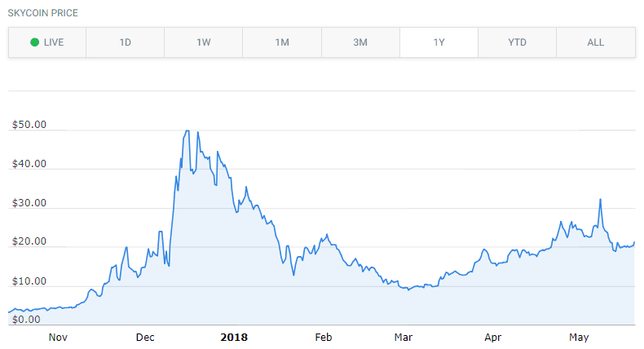Click the $50.00 axis label
This screenshot has height=349, width=644.
coord(29,125)
